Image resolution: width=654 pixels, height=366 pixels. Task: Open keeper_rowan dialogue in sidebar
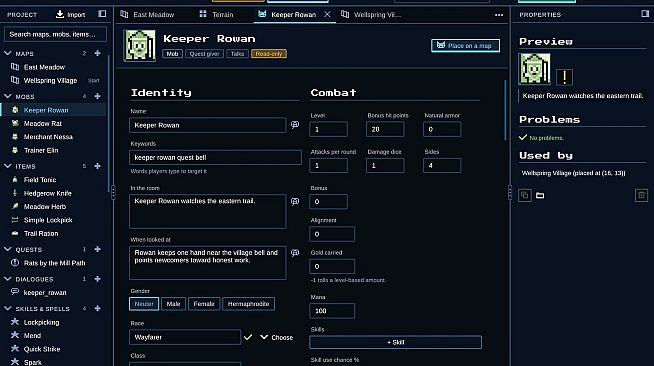coord(45,293)
